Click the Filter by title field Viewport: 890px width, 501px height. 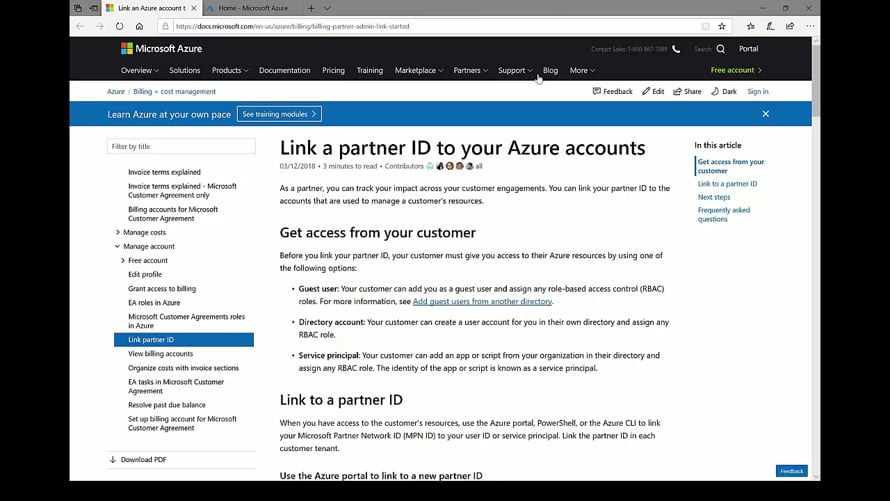tap(181, 146)
